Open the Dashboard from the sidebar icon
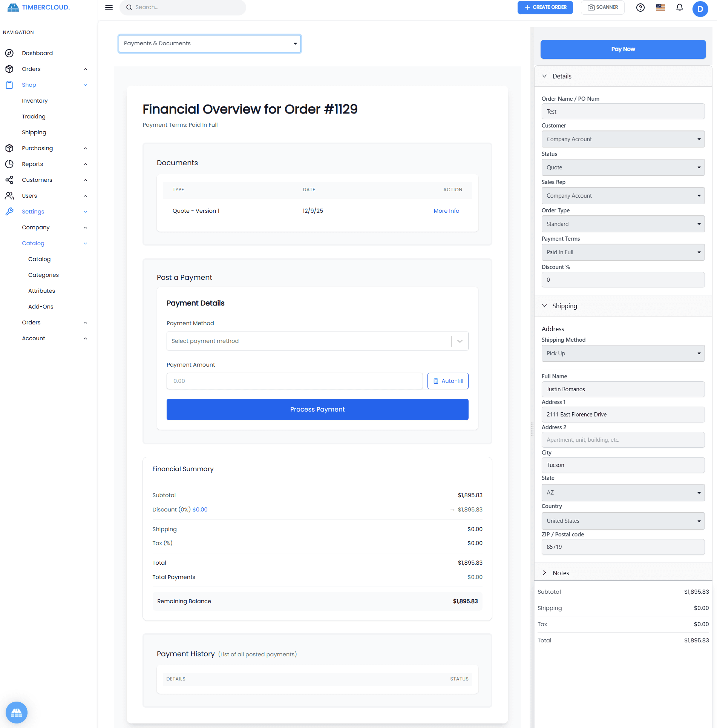This screenshot has height=728, width=717. tap(9, 53)
